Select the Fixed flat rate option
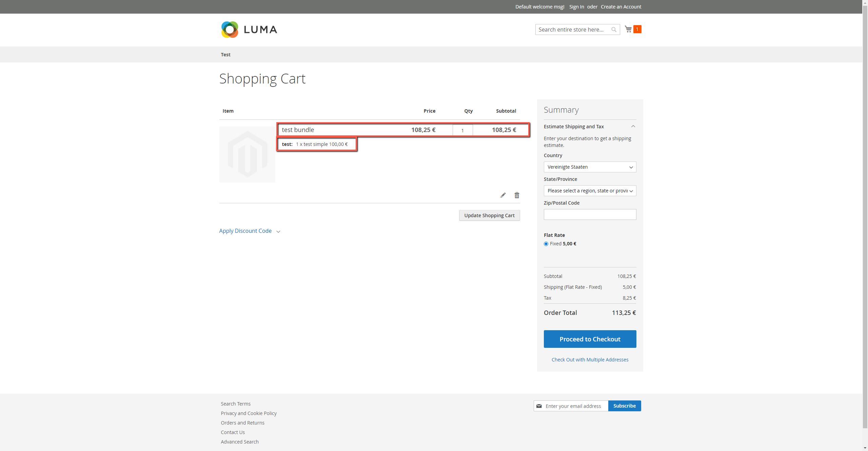The width and height of the screenshot is (868, 451). (x=546, y=244)
